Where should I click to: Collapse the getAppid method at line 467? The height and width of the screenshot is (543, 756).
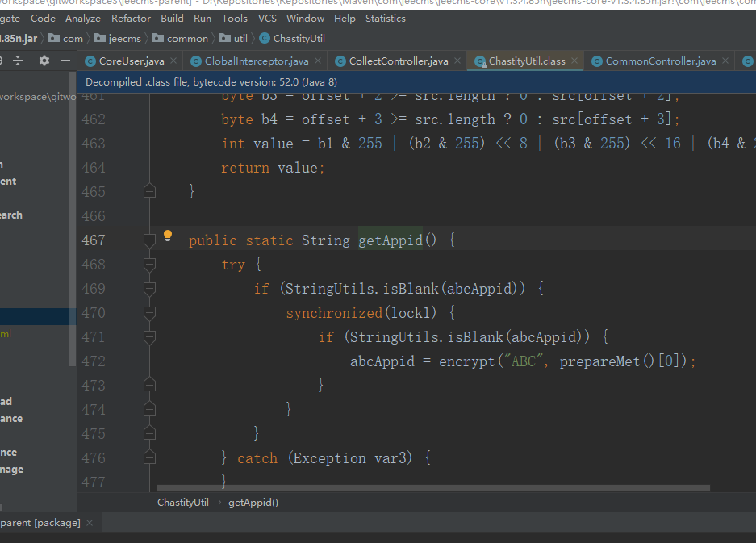click(149, 240)
